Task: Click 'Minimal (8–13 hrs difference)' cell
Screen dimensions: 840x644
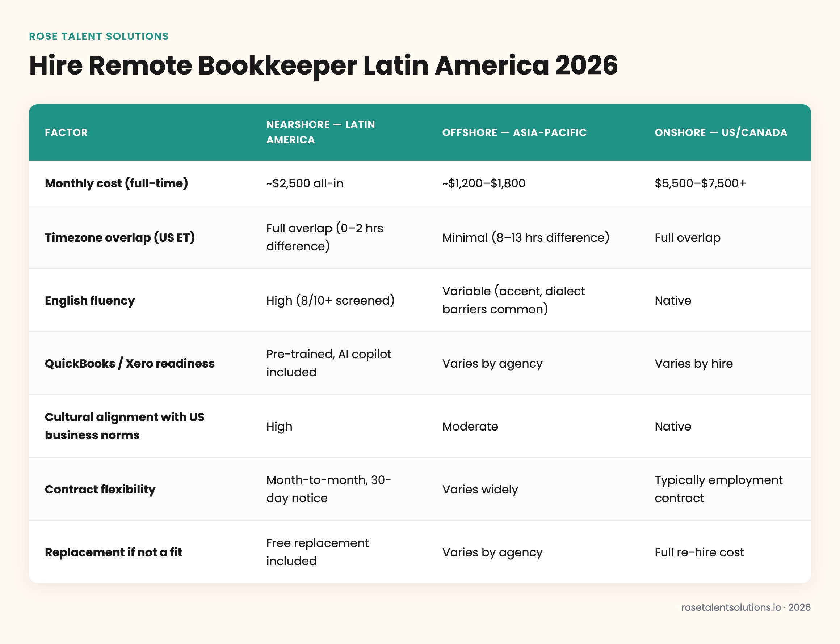Action: (526, 238)
